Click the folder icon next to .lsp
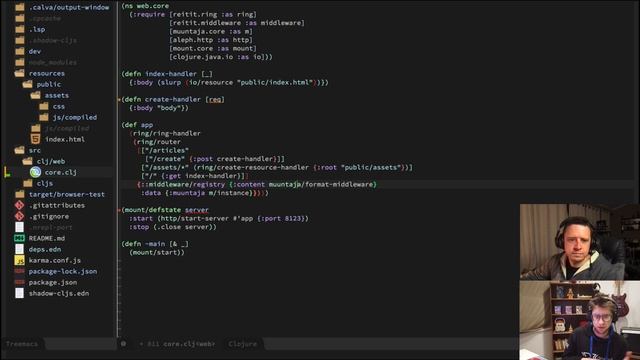Screen dimensions: 640x360 [20, 29]
